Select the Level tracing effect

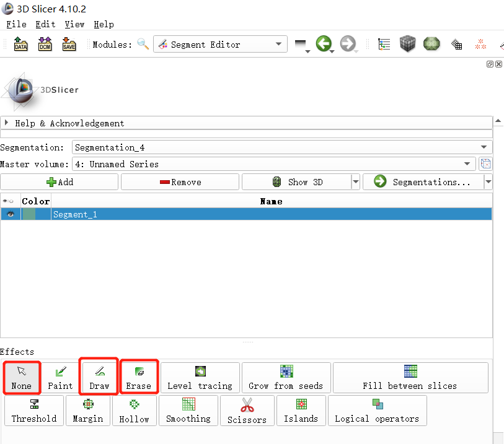tap(200, 378)
